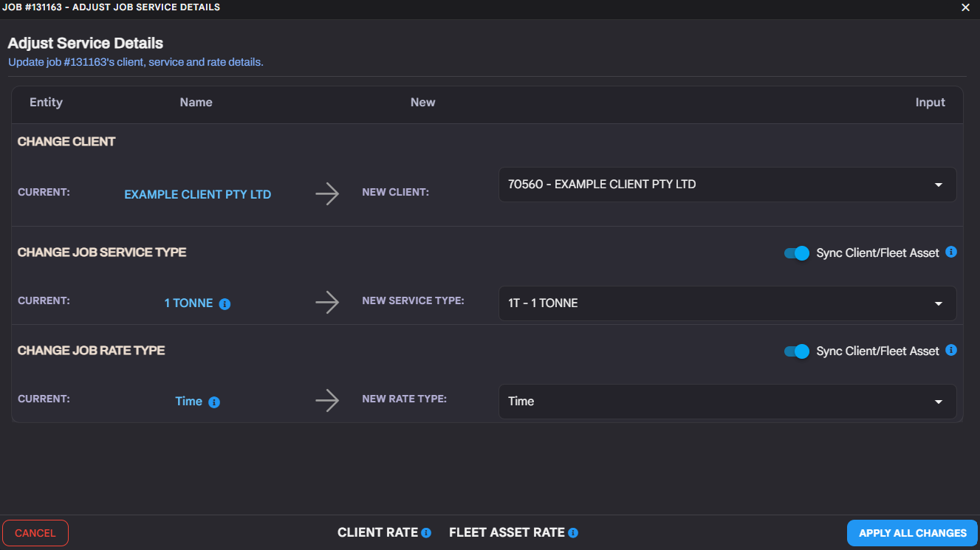This screenshot has width=980, height=550.
Task: Click info icon next to FLEET ASSET RATE
Action: point(573,533)
